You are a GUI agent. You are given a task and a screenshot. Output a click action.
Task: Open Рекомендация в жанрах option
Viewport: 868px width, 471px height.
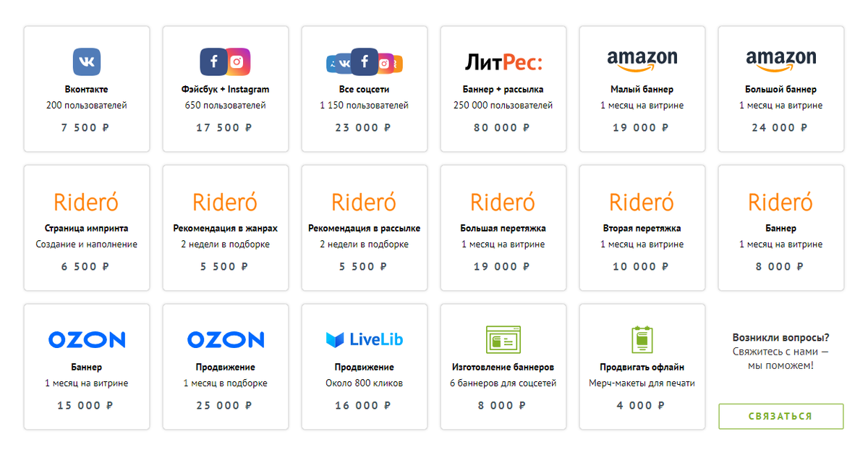225,228
